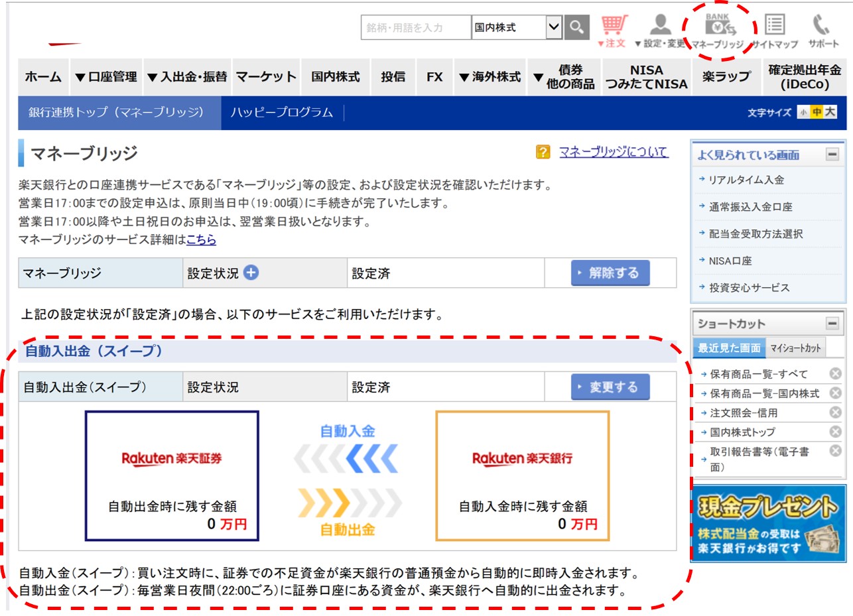Set font size to 大
Screen dimensions: 853x616
830,113
